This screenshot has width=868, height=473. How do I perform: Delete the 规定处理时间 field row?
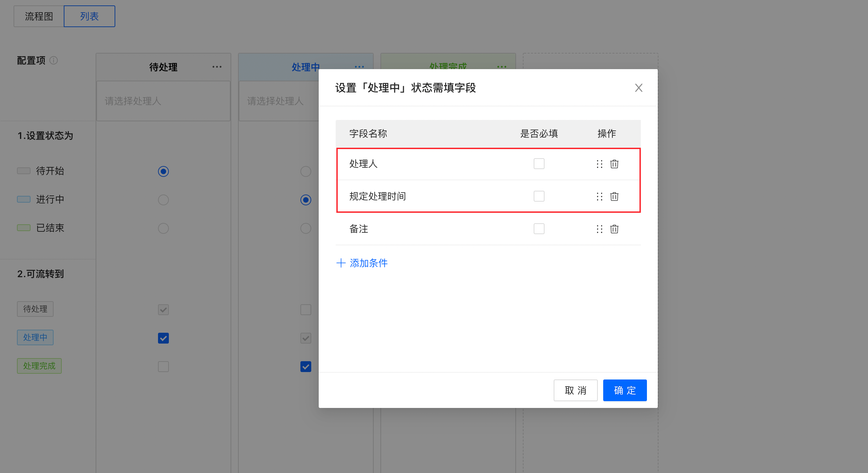614,197
